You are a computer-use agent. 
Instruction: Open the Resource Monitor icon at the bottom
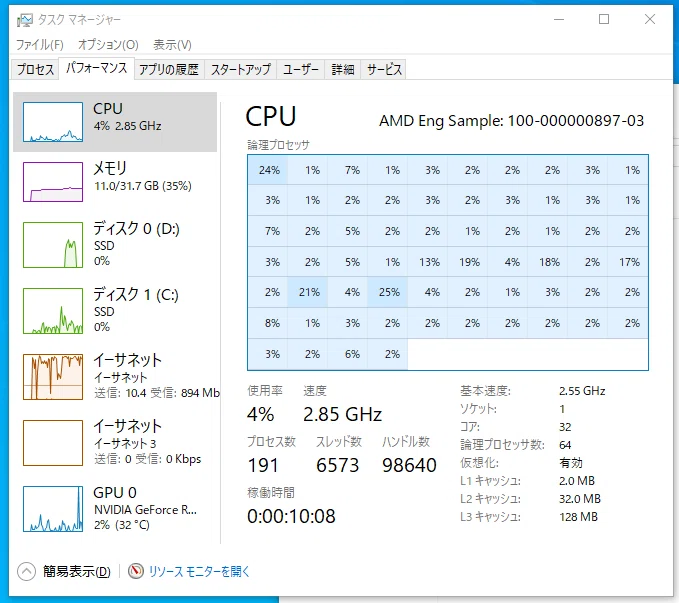(x=136, y=571)
